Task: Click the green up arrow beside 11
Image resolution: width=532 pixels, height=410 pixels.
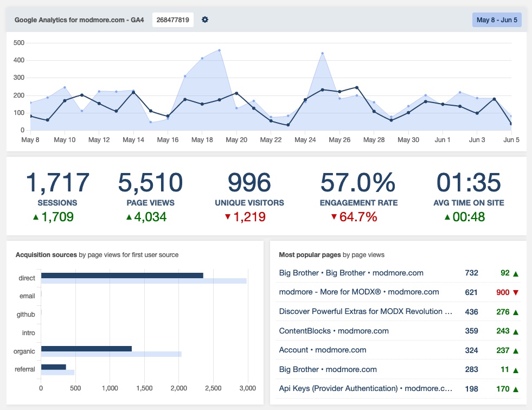Action: (x=516, y=370)
